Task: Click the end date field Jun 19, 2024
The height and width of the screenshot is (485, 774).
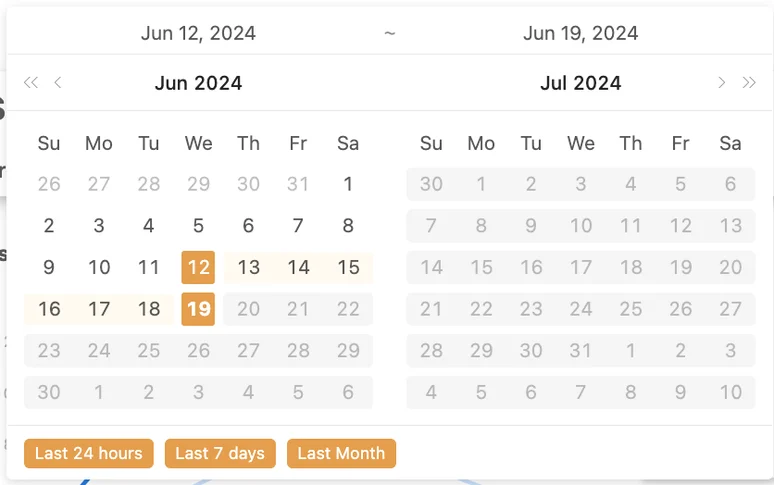Action: coord(580,33)
